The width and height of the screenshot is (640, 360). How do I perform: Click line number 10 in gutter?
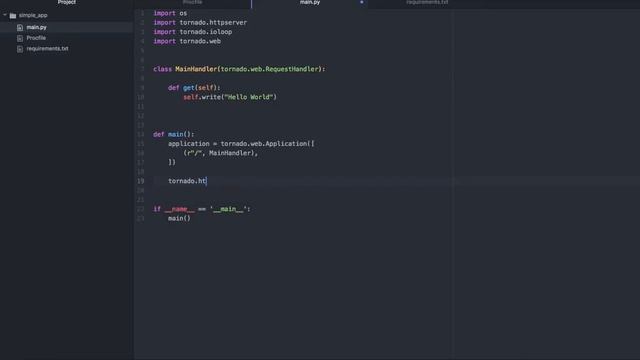click(x=140, y=97)
